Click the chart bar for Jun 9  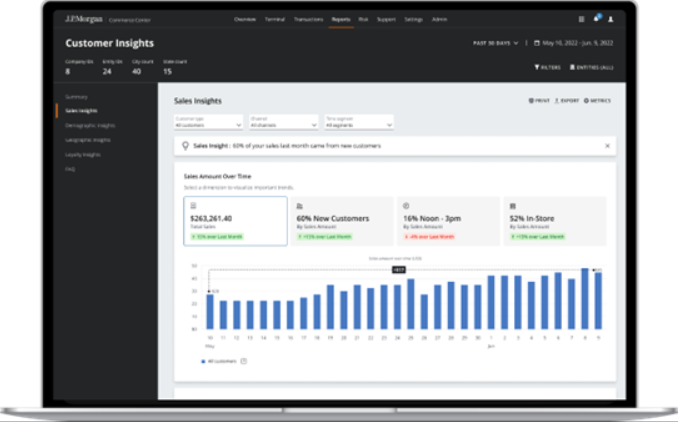(x=598, y=301)
